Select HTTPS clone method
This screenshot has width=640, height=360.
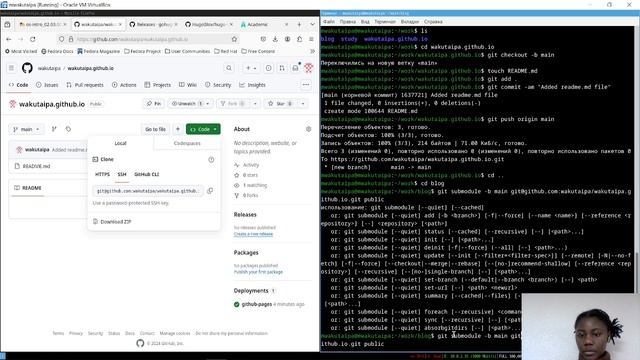pos(102,174)
